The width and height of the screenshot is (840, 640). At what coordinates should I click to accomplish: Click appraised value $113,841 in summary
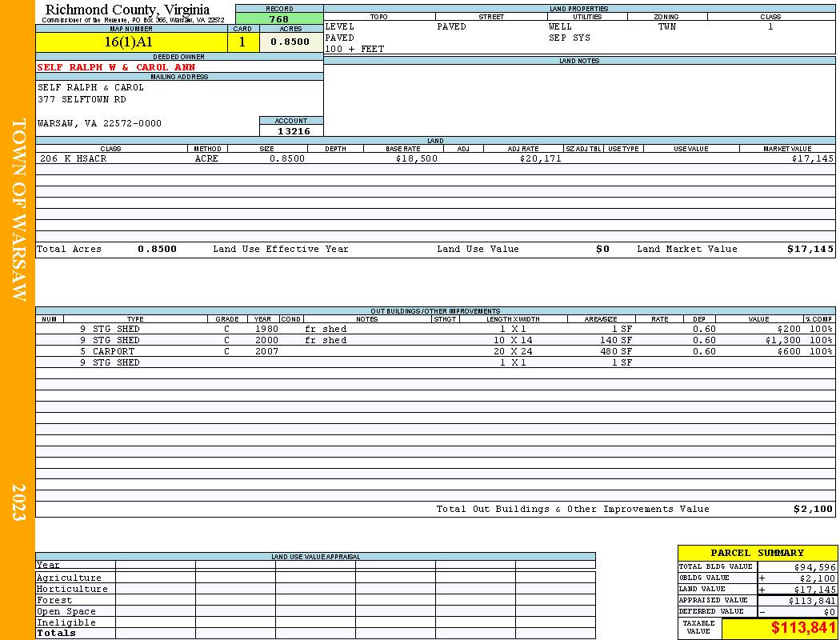point(812,601)
